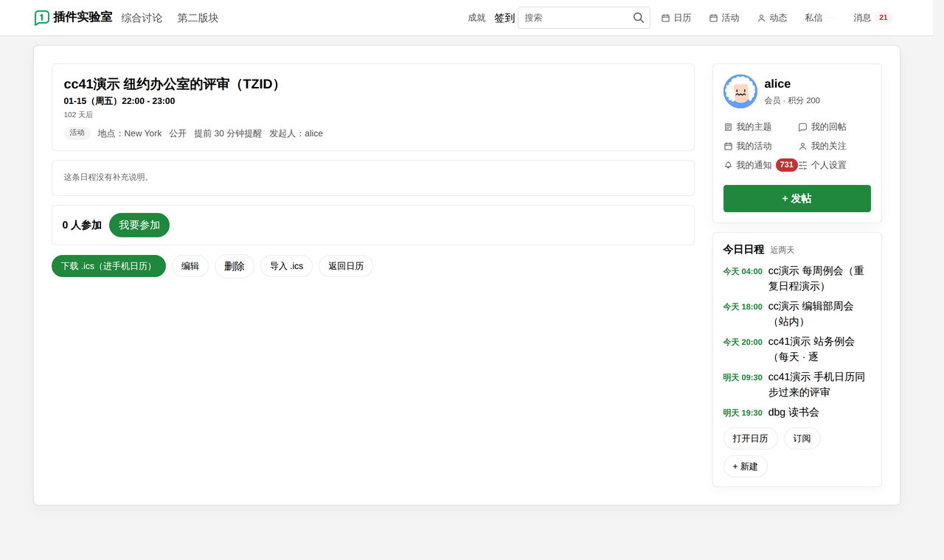Open 明天 19:30 dbg 读书会 entry
This screenshot has width=944, height=560.
797,413
